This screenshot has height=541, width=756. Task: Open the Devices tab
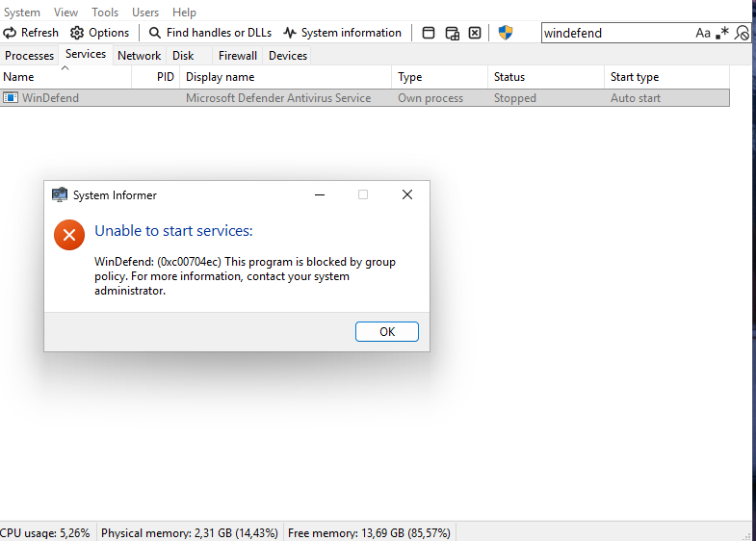288,56
